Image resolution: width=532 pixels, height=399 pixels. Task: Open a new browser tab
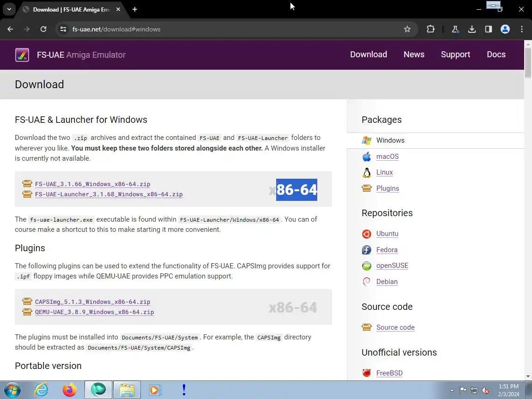(x=135, y=10)
